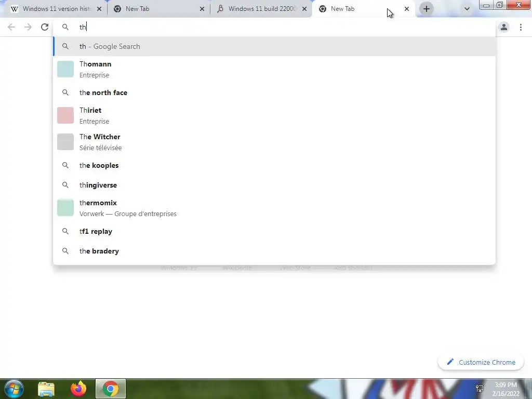Choose The Witcher suggestion
The image size is (532, 399).
pyautogui.click(x=274, y=142)
